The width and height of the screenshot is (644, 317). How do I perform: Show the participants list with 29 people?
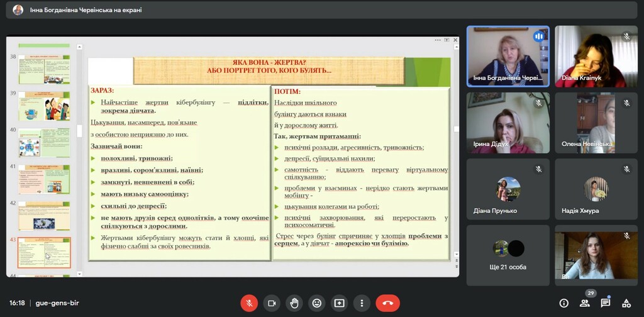[584, 303]
